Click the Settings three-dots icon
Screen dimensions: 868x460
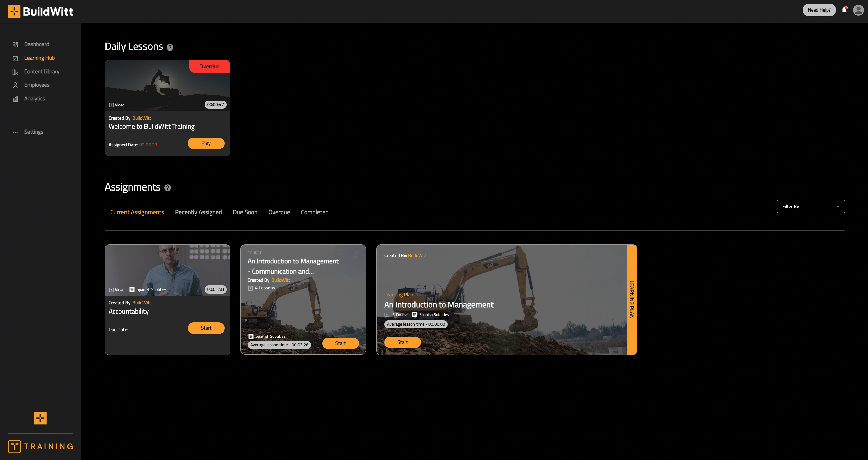click(15, 132)
